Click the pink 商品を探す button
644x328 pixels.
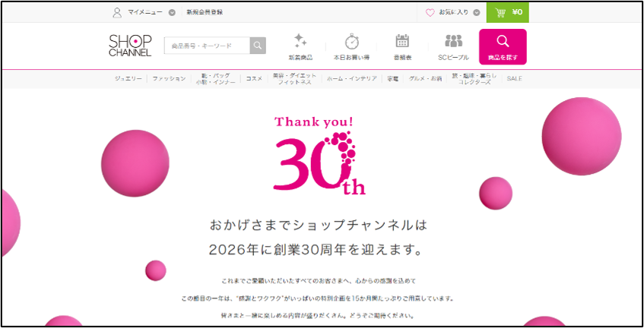(503, 47)
